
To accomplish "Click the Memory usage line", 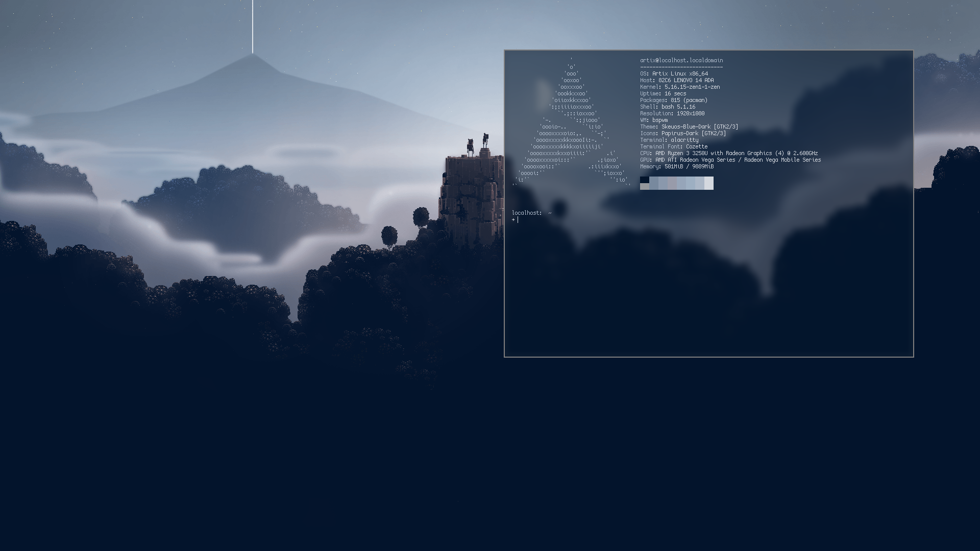I will [x=677, y=166].
